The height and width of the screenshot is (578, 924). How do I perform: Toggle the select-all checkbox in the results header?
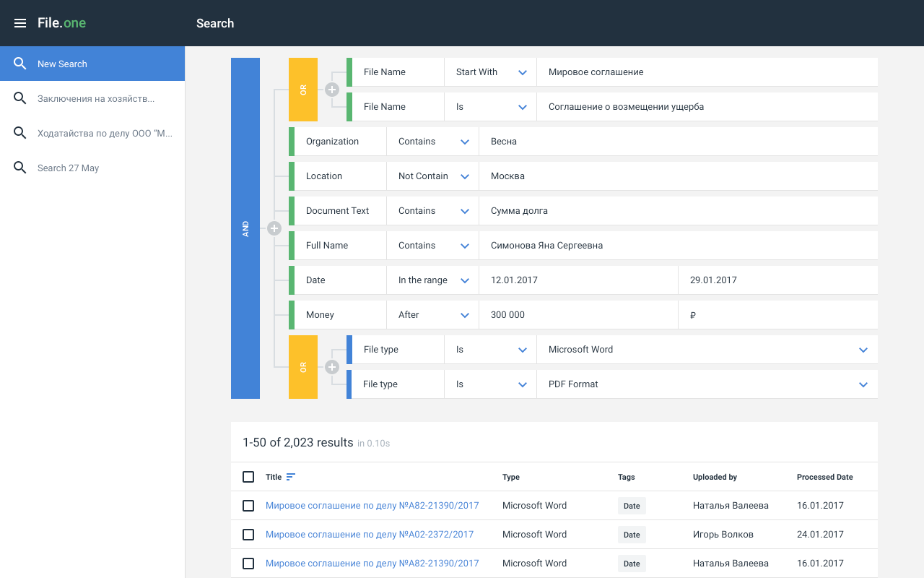point(248,477)
